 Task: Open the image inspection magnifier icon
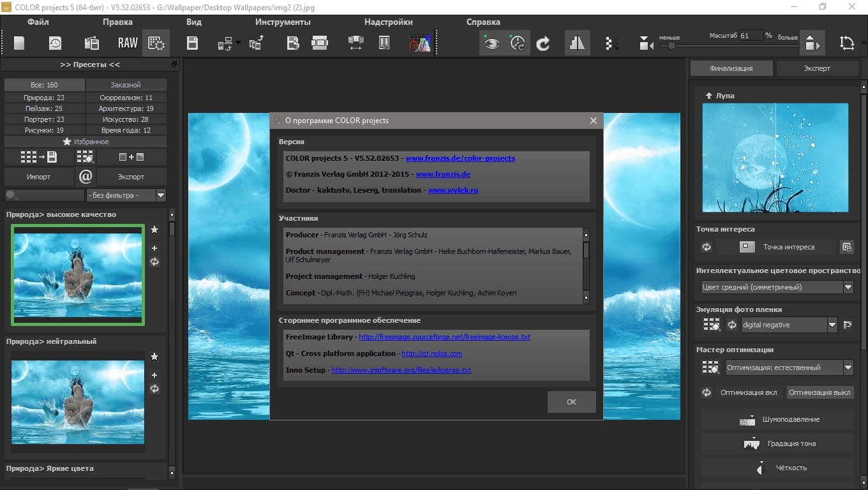click(x=384, y=43)
